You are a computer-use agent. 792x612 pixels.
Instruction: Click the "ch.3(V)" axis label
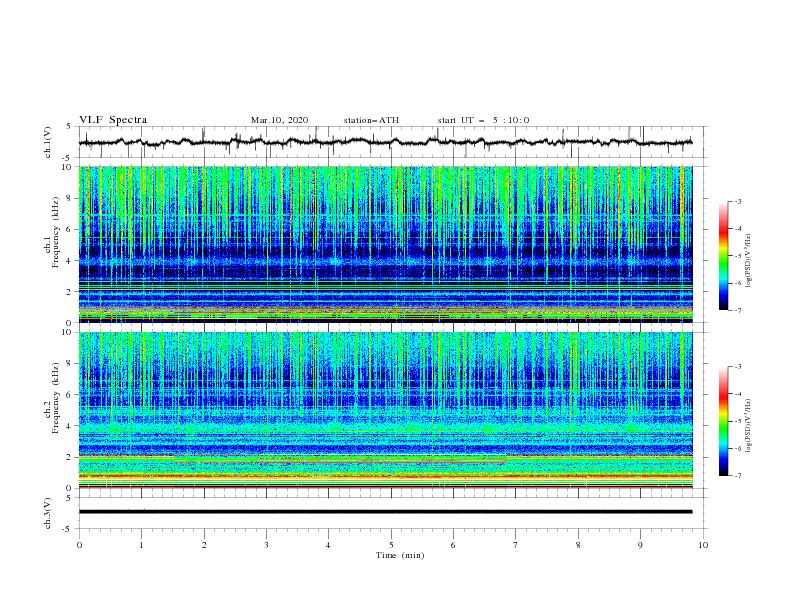click(48, 513)
